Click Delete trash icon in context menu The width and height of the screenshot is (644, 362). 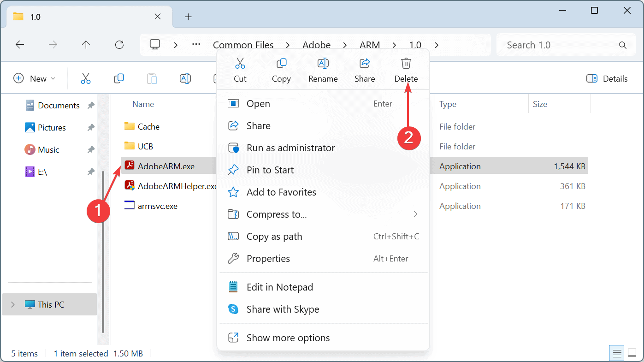(406, 63)
